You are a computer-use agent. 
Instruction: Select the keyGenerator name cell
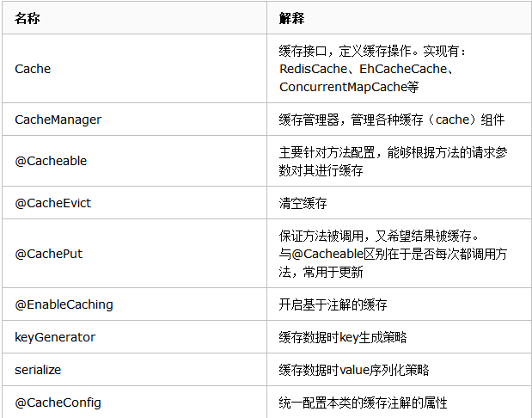coord(55,337)
